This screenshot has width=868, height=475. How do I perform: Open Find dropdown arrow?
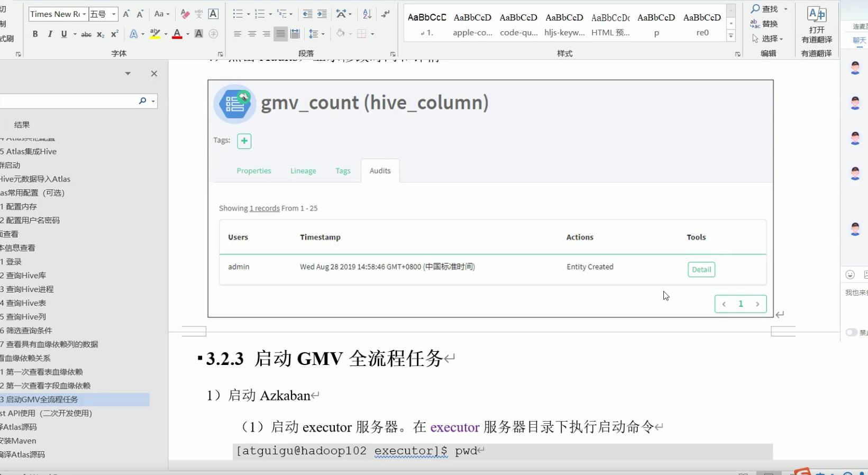[785, 9]
